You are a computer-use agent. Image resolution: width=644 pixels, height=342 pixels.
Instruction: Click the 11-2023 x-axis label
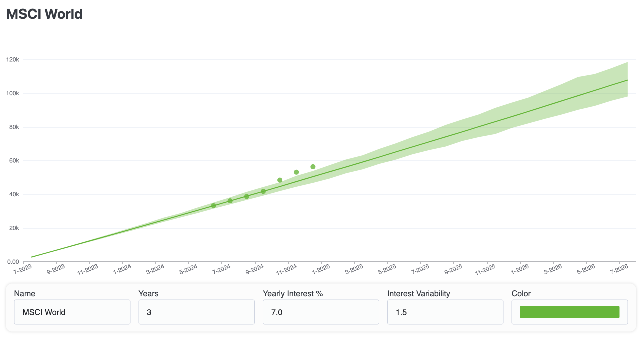[87, 270]
